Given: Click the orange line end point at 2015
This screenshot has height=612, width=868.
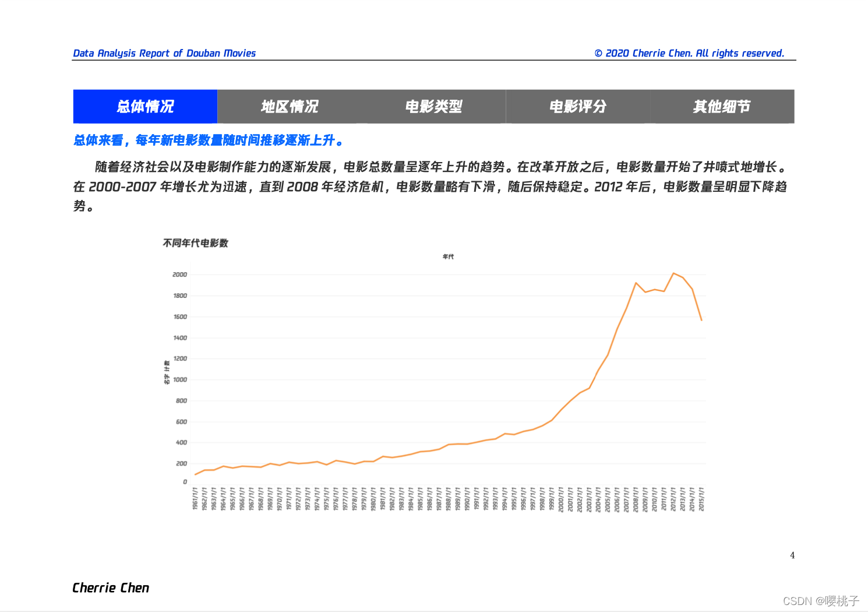Looking at the screenshot, I should click(x=701, y=320).
